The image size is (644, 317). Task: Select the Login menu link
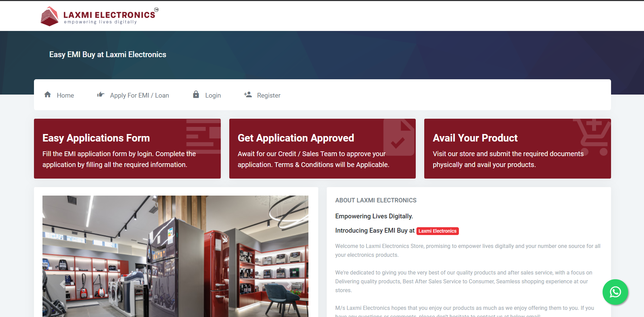pyautogui.click(x=213, y=96)
